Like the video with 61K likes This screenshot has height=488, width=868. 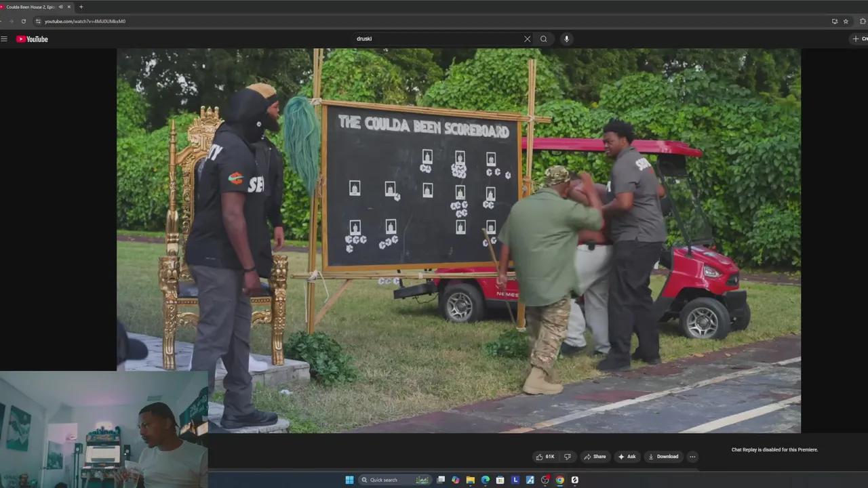click(x=545, y=457)
